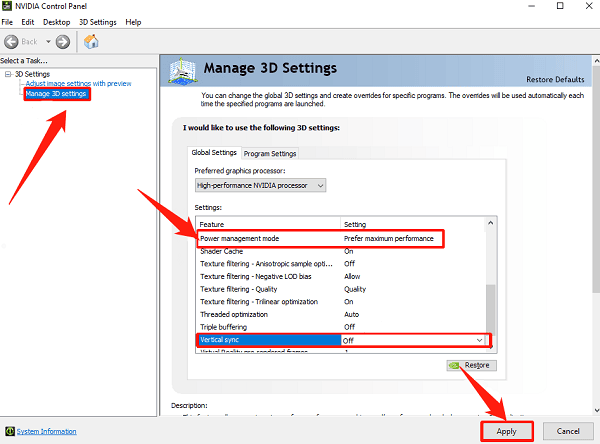Open the File menu

[x=7, y=22]
